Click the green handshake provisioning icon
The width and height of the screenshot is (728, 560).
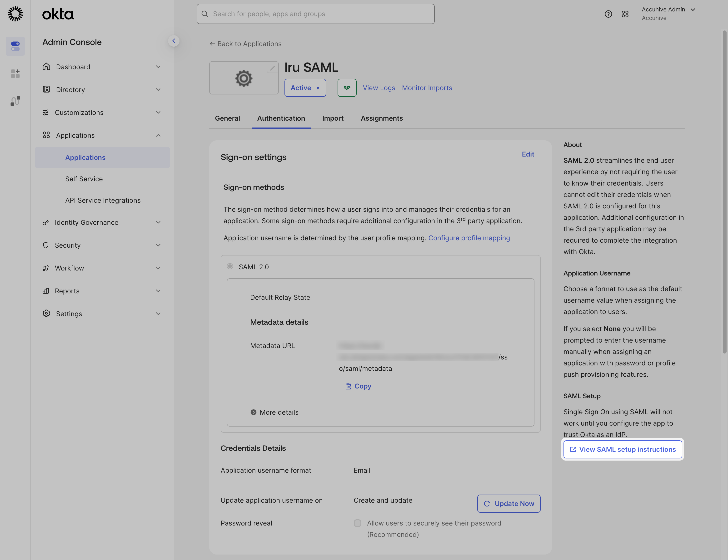(x=347, y=88)
